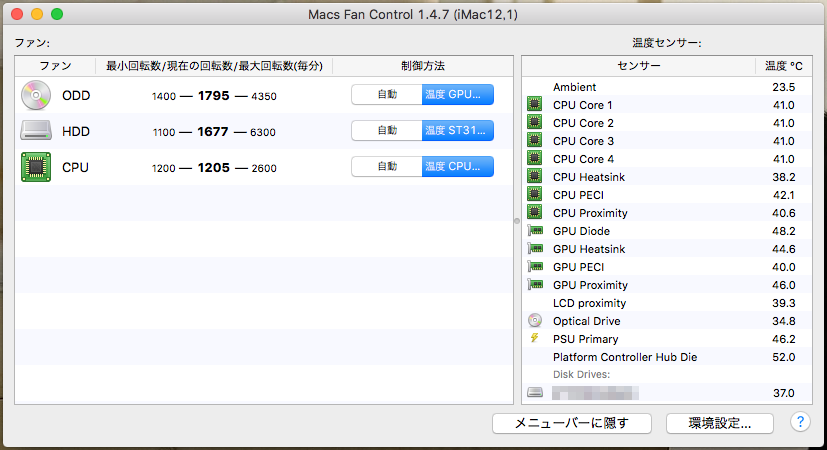Image resolution: width=827 pixels, height=450 pixels.
Task: Click the GPU Heatsink card icon
Action: pos(535,248)
